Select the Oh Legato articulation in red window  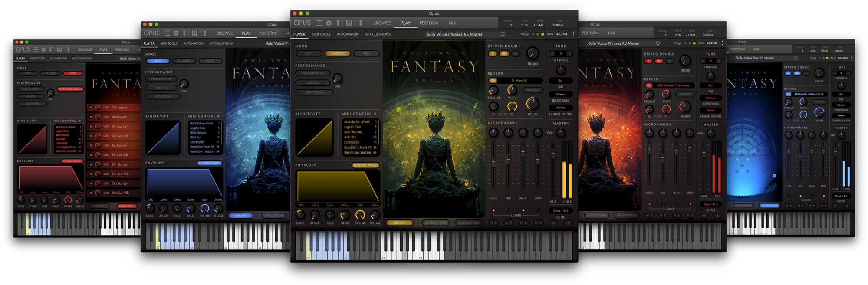119,107
